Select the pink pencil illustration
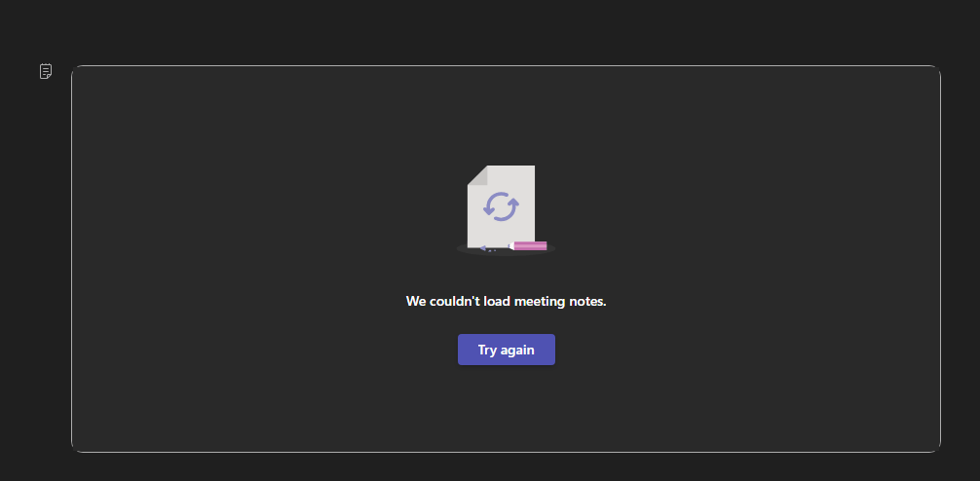This screenshot has height=481, width=980. (527, 245)
